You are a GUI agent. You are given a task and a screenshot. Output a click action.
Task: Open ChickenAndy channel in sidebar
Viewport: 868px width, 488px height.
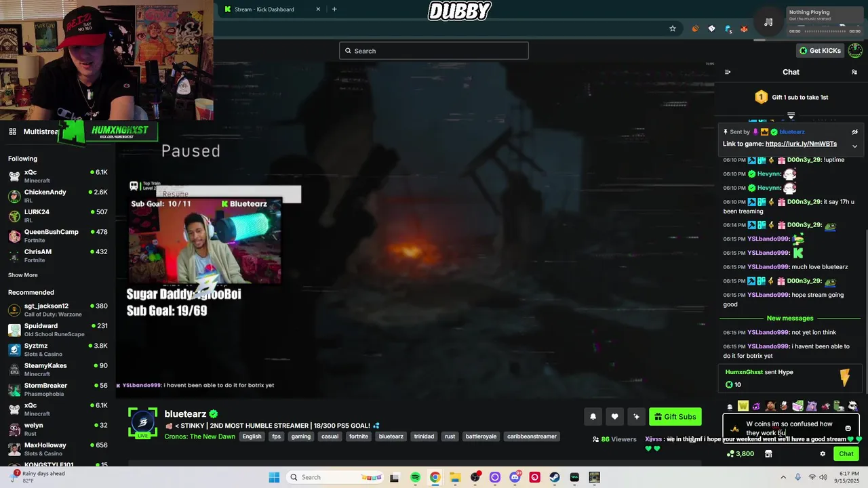click(x=58, y=196)
